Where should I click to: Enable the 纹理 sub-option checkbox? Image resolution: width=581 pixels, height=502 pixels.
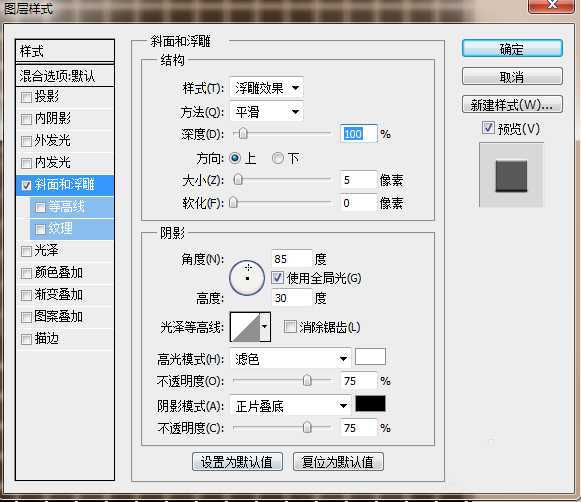point(40,229)
